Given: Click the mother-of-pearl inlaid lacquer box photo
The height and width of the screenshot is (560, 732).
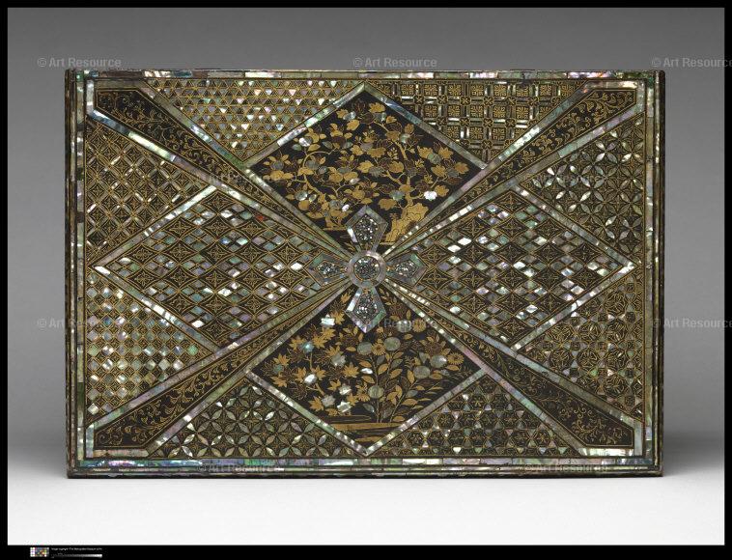Looking at the screenshot, I should 366,273.
